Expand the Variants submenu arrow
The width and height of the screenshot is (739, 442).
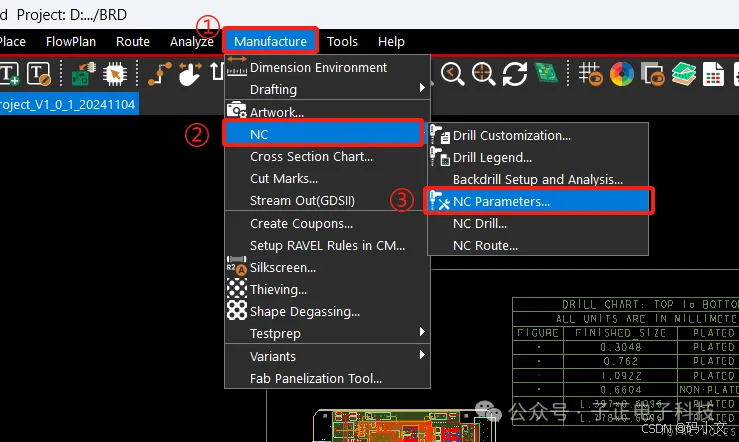422,355
